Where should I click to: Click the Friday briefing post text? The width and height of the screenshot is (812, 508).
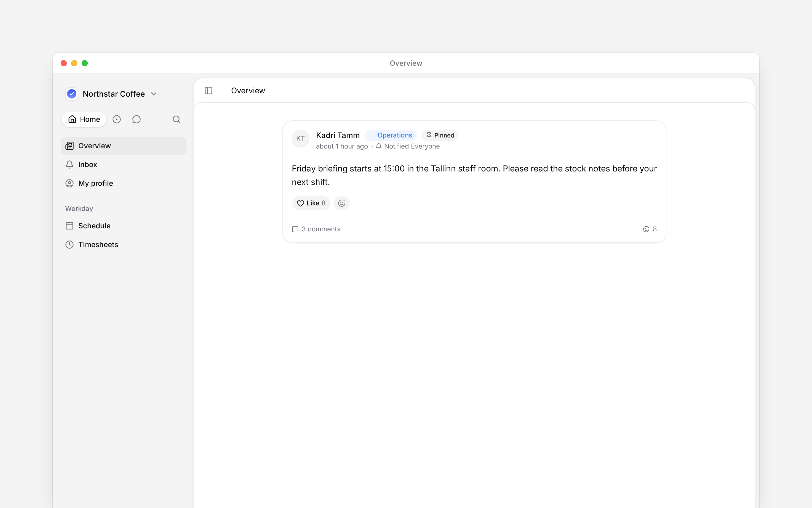click(x=474, y=175)
